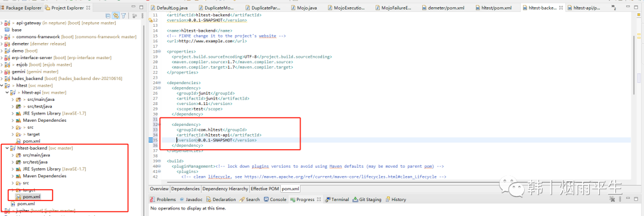Switch to Package Explorer tab
The height and width of the screenshot is (216, 644).
coord(21,7)
